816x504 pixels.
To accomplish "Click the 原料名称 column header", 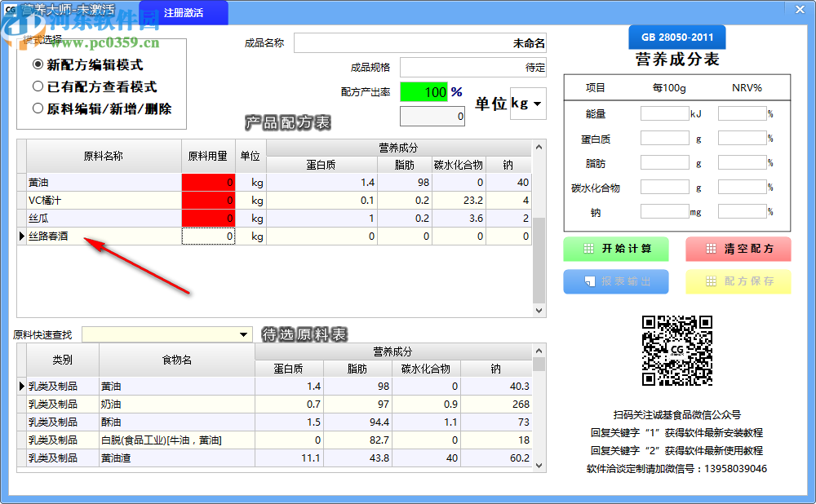I will pos(104,156).
